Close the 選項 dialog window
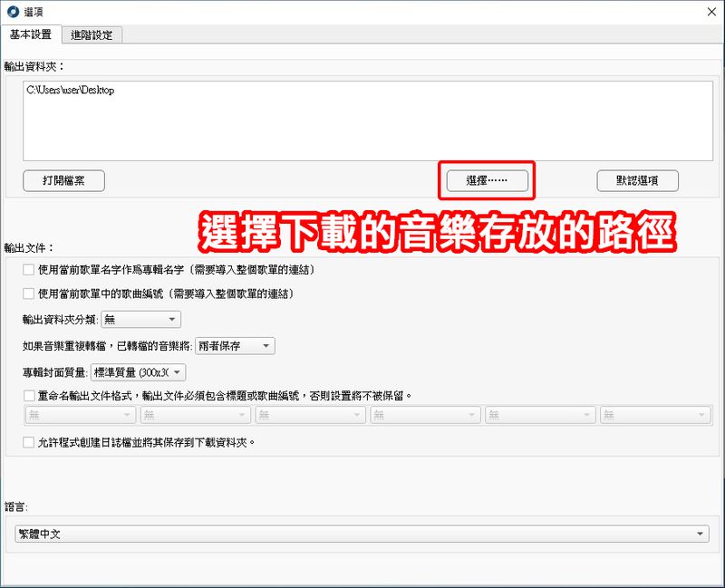Viewport: 725px width, 588px height. click(711, 12)
